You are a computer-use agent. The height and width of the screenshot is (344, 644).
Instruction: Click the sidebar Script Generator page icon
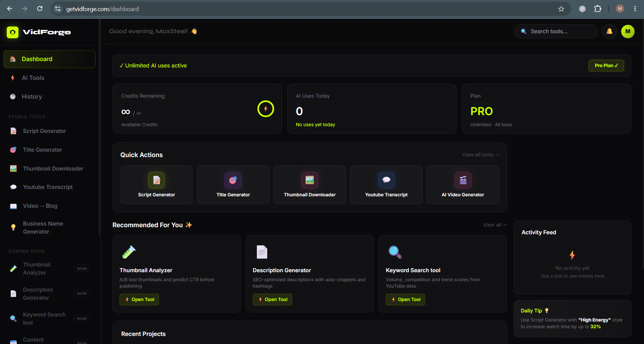(x=13, y=131)
